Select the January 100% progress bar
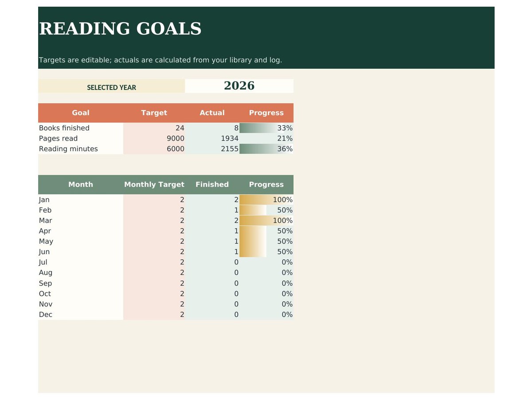This screenshot has height=399, width=532. point(266,200)
